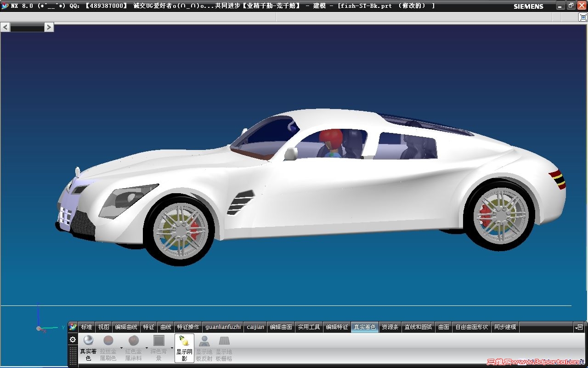Open toolbar settings gear icon
588x368 pixels.
pyautogui.click(x=73, y=339)
